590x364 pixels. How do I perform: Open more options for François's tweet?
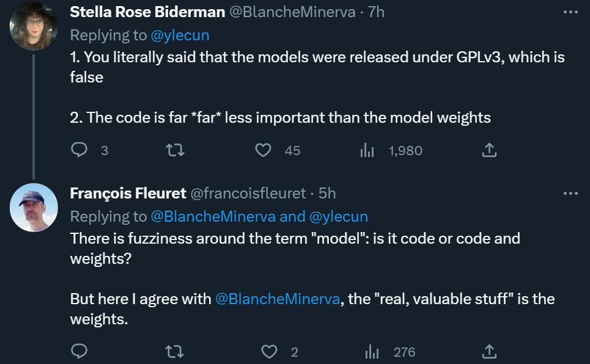[x=570, y=193]
